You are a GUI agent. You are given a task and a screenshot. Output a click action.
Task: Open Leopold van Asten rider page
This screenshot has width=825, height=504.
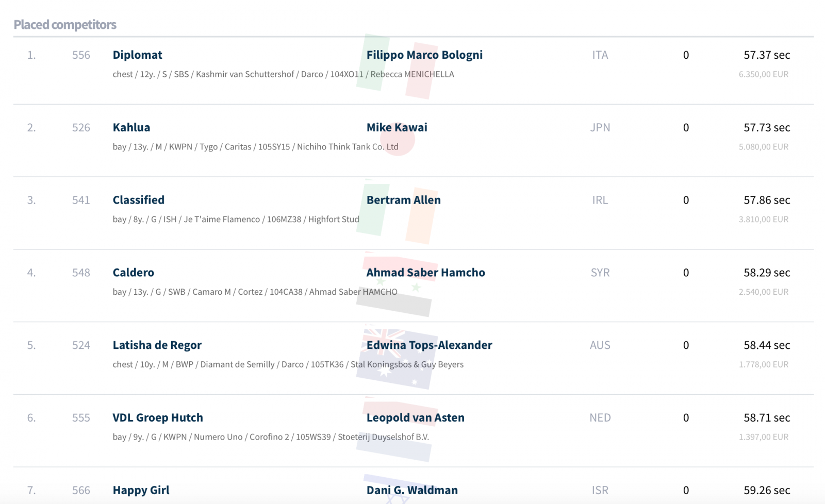(415, 418)
